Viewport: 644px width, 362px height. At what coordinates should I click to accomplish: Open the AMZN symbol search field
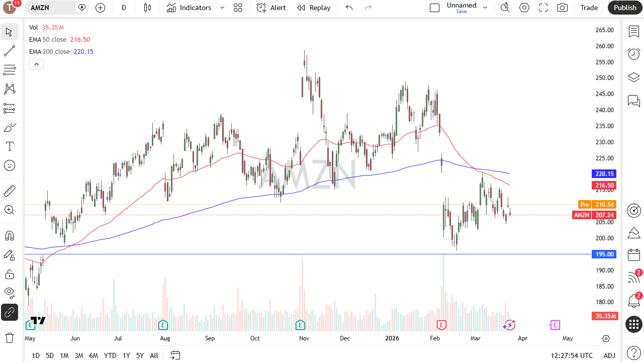(x=57, y=8)
